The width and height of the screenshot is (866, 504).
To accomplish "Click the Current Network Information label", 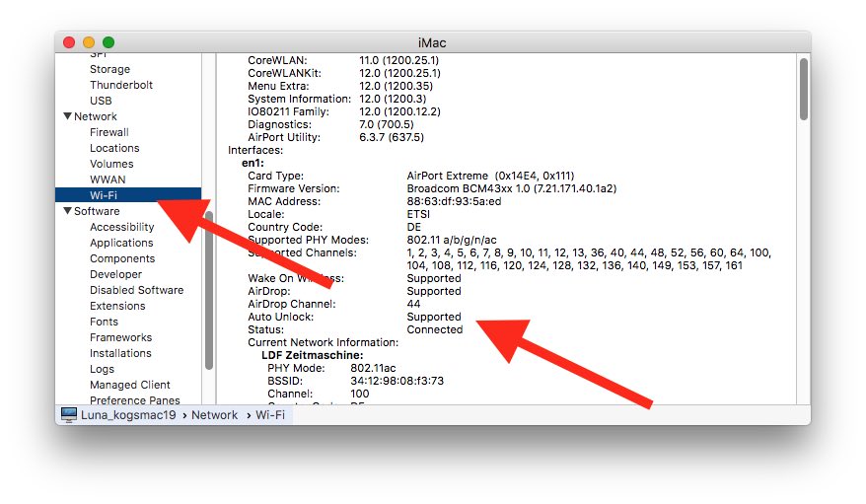I will click(x=323, y=342).
